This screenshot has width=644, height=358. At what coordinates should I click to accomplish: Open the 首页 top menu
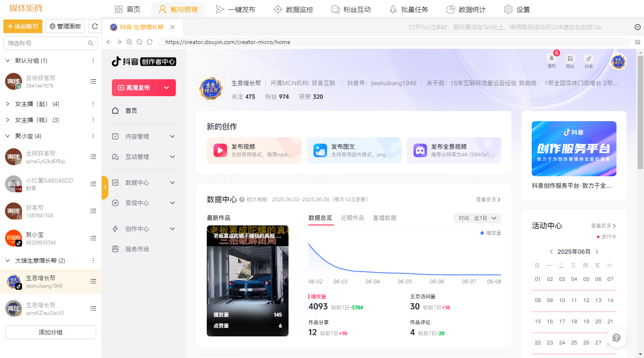[x=128, y=9]
